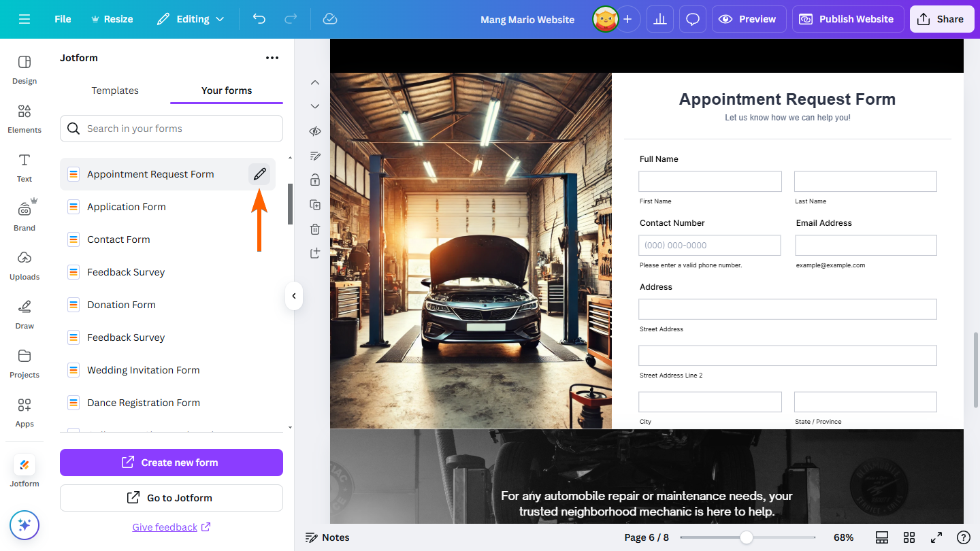The image size is (980, 551).
Task: Publish the website
Action: coord(848,19)
